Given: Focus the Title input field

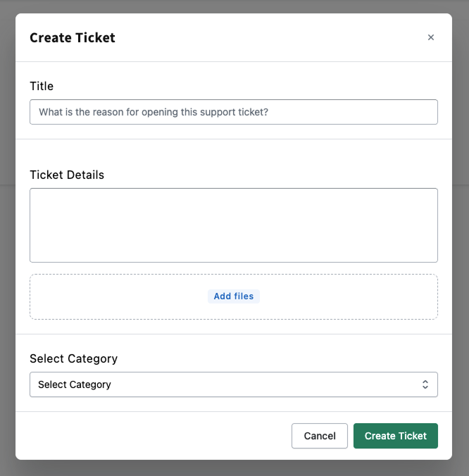Looking at the screenshot, I should click(234, 112).
